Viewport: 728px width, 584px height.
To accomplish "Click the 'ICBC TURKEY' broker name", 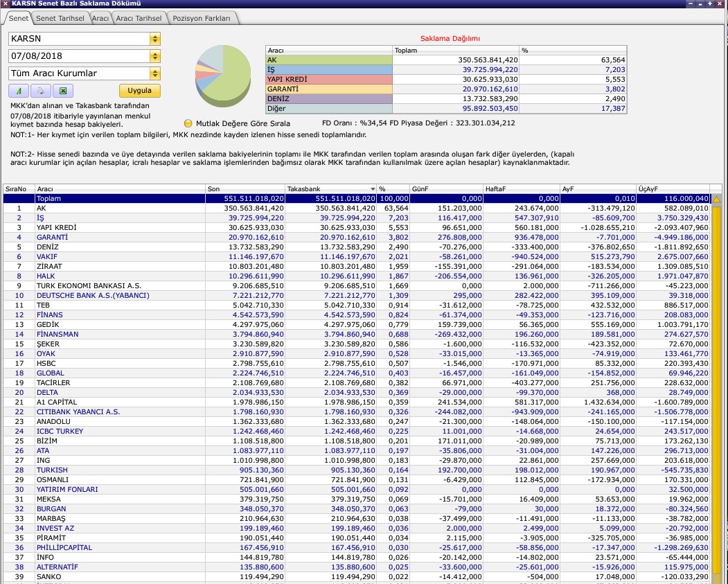I will click(60, 432).
